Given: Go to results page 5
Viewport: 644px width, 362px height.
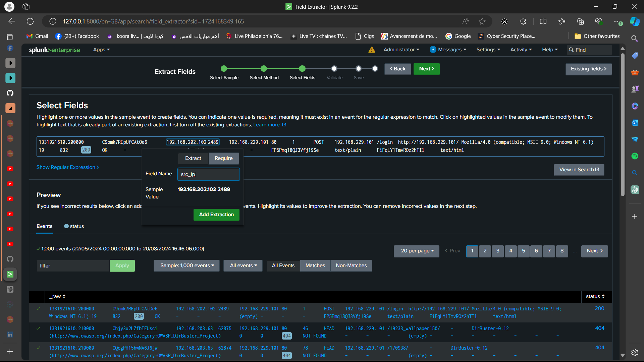Looking at the screenshot, I should tap(523, 251).
